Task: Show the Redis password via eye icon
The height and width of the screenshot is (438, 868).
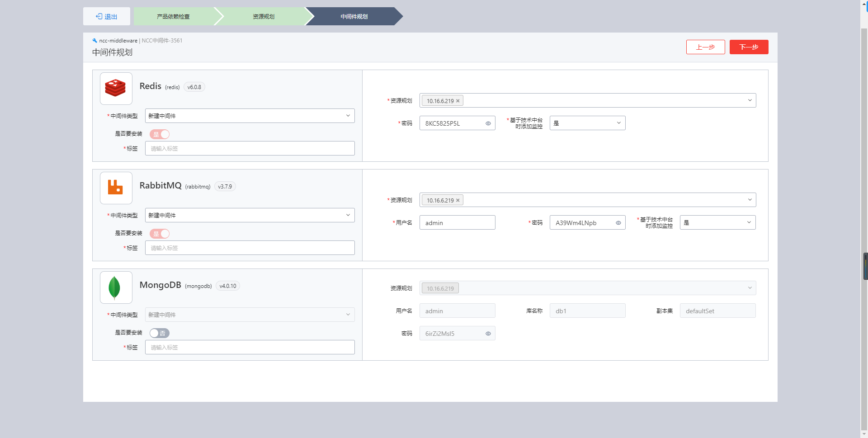Action: (488, 123)
